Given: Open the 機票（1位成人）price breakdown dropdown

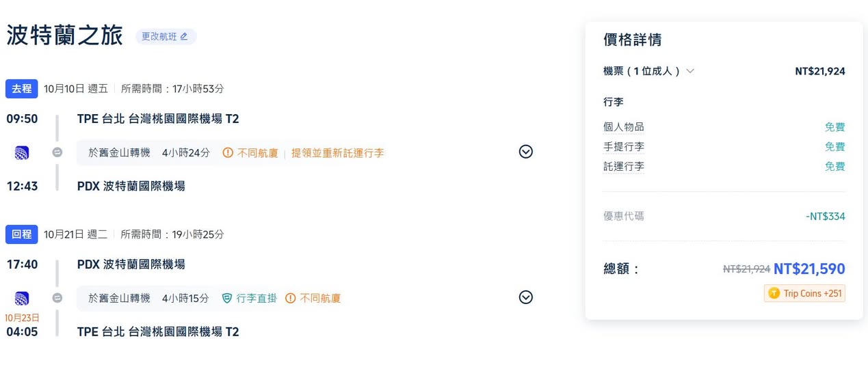Looking at the screenshot, I should click(x=690, y=71).
